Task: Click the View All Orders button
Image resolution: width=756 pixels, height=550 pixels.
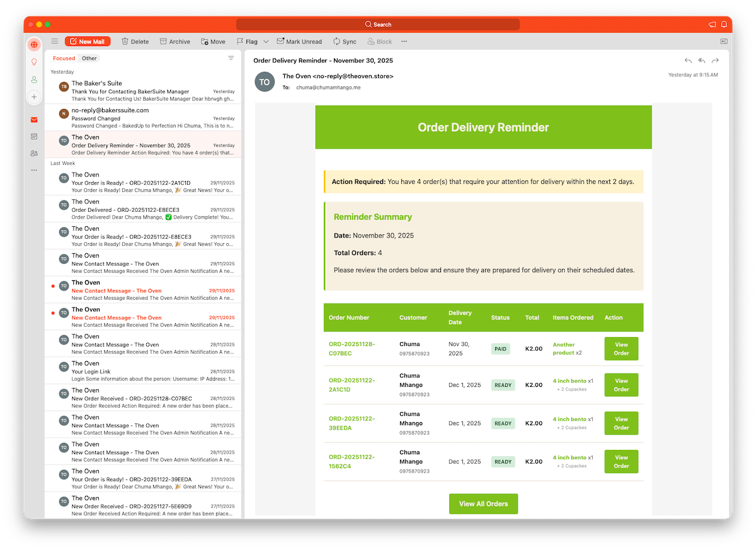Action: [483, 504]
